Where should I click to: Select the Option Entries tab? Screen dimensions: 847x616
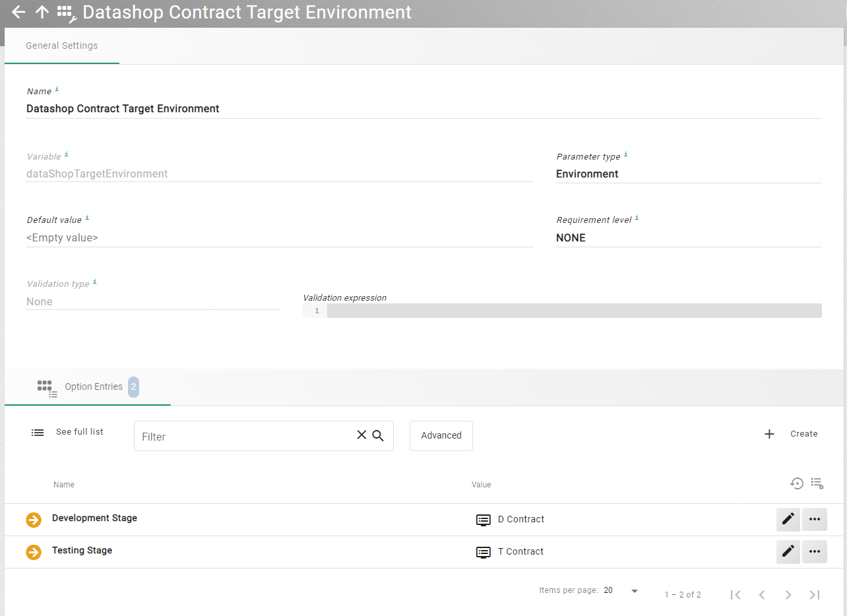point(94,386)
